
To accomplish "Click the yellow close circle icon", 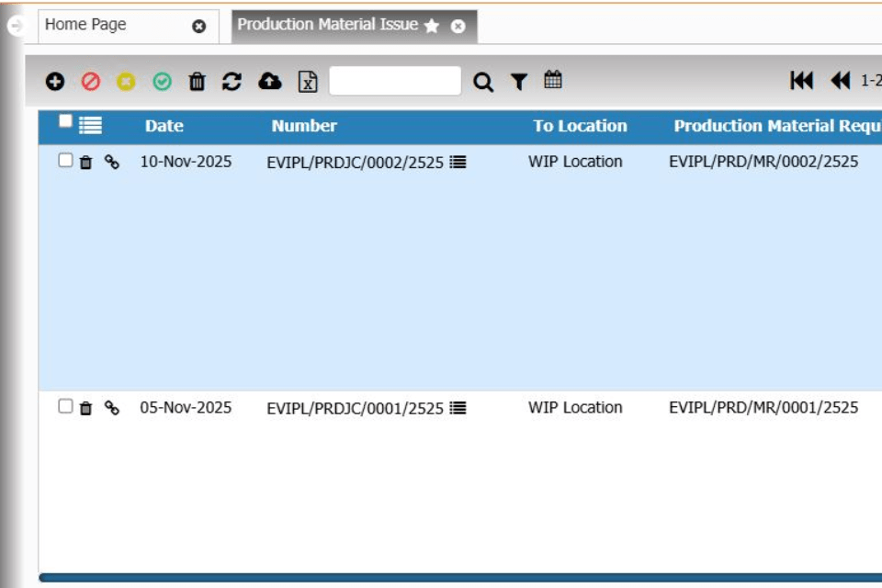I will 126,82.
